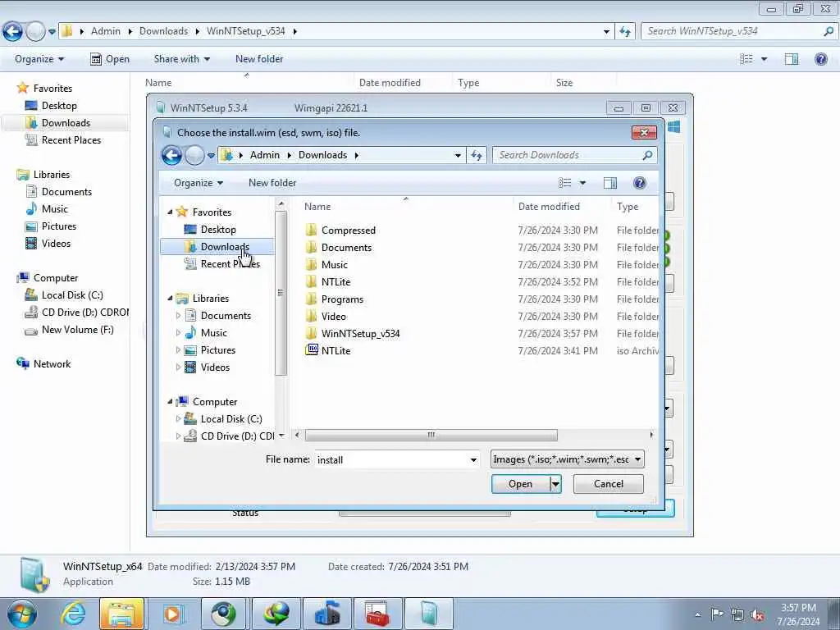Click dialog horizontal scrollbar right arrow

coord(651,435)
